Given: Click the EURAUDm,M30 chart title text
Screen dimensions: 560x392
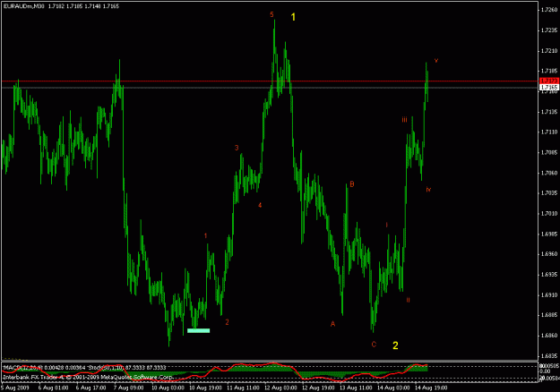Looking at the screenshot, I should (x=23, y=6).
